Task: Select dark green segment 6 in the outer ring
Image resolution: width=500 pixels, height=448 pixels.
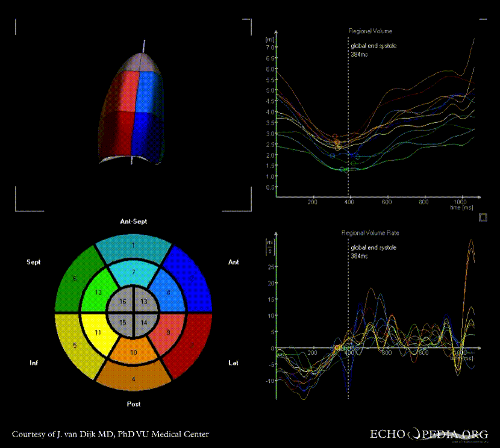Action: click(73, 278)
